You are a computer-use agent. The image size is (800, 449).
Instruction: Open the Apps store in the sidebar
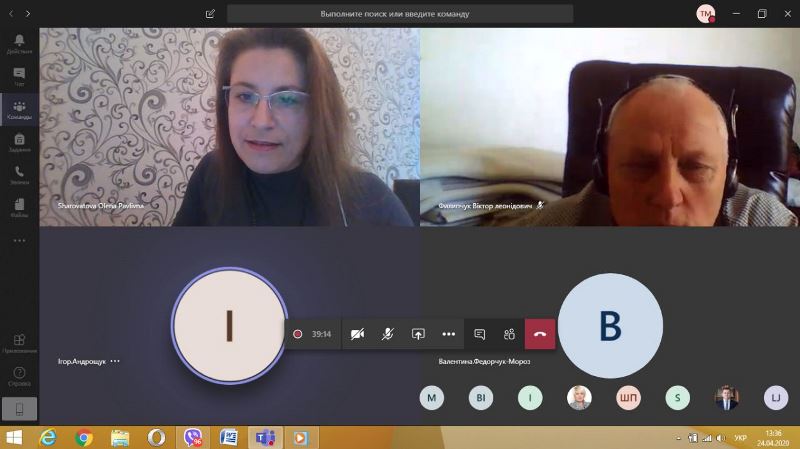(x=19, y=343)
